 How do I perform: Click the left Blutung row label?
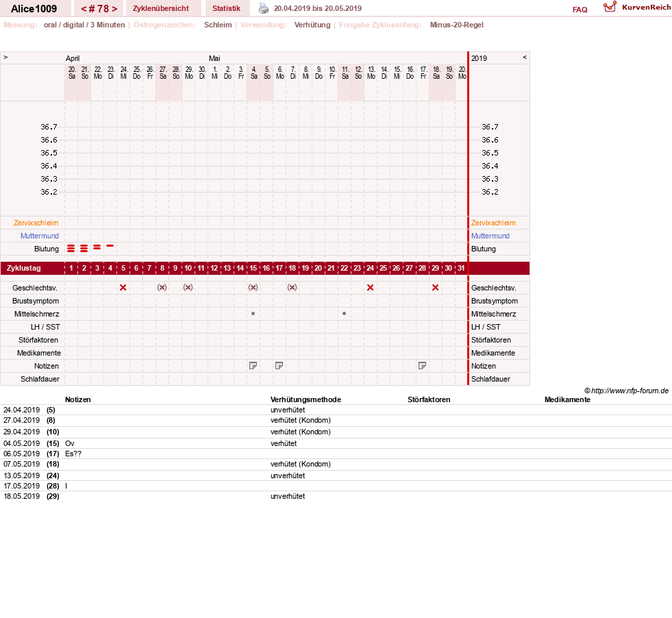point(47,249)
